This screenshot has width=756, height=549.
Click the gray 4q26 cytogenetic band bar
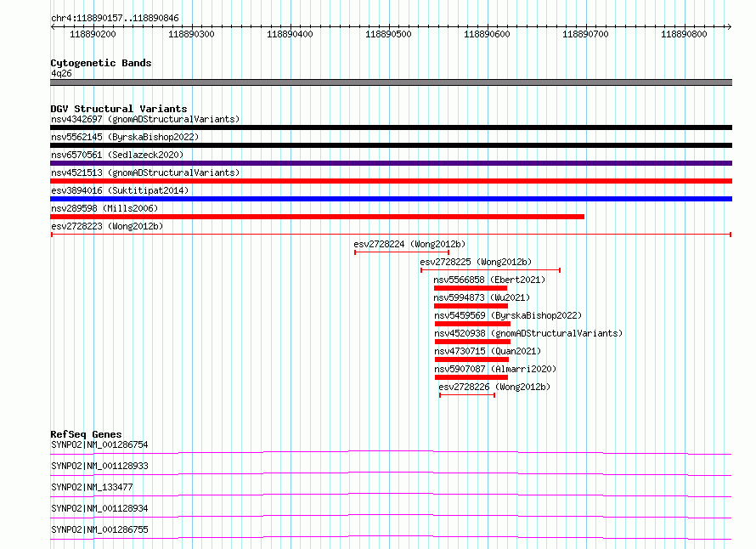[x=391, y=82]
